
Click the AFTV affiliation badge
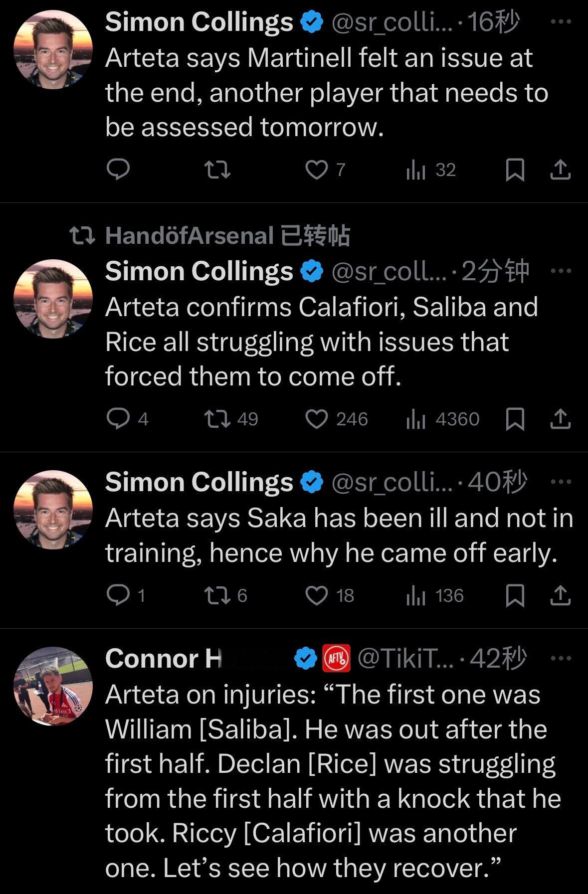(x=337, y=659)
